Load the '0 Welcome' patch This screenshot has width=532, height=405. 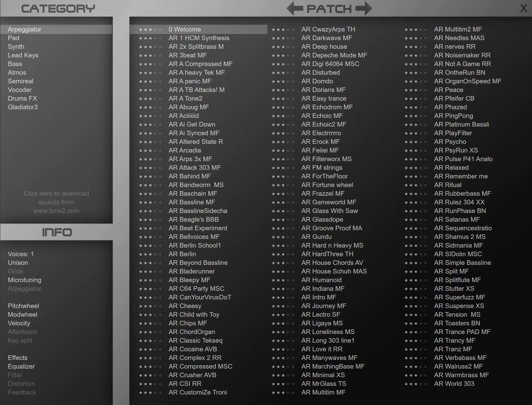coord(185,29)
